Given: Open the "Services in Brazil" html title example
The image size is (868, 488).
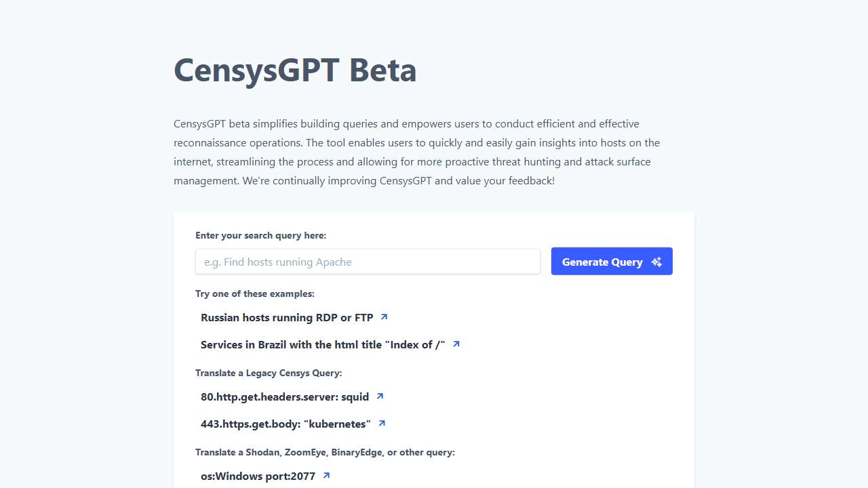Looking at the screenshot, I should click(x=323, y=344).
